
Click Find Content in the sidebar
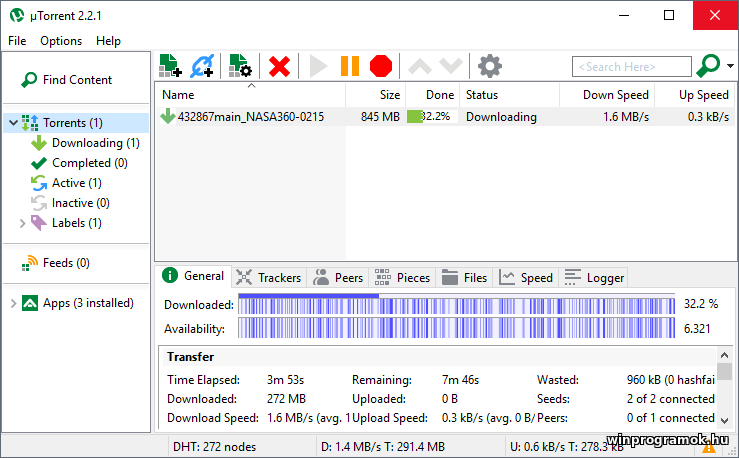coord(77,80)
